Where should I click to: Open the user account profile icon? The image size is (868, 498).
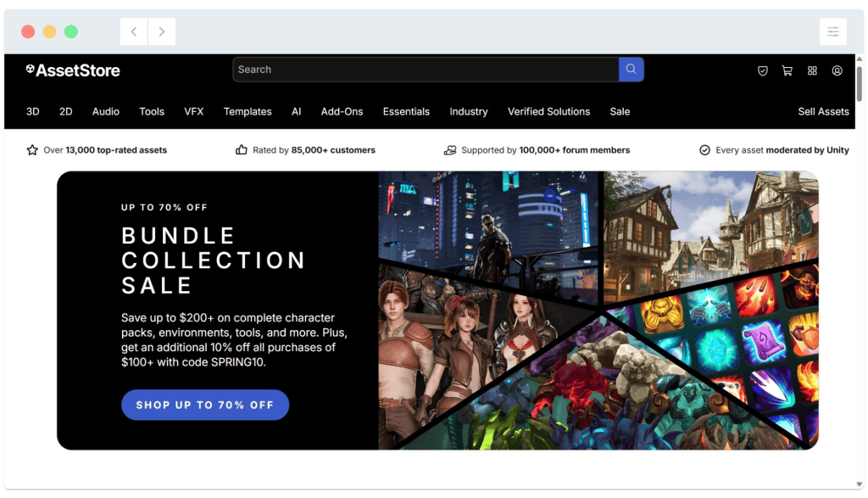coord(837,70)
